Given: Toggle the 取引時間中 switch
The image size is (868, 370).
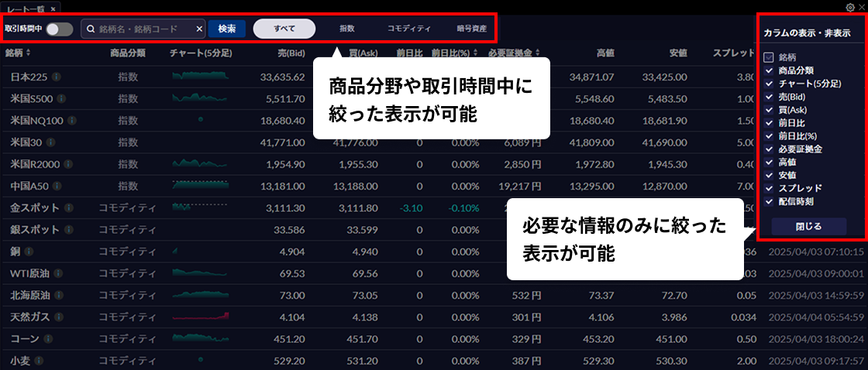Looking at the screenshot, I should 60,29.
